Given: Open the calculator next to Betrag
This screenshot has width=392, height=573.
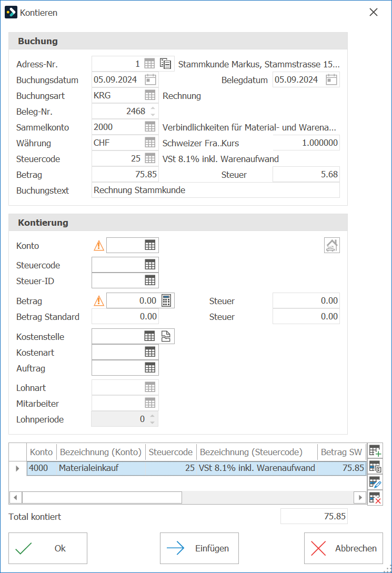Looking at the screenshot, I should point(166,300).
